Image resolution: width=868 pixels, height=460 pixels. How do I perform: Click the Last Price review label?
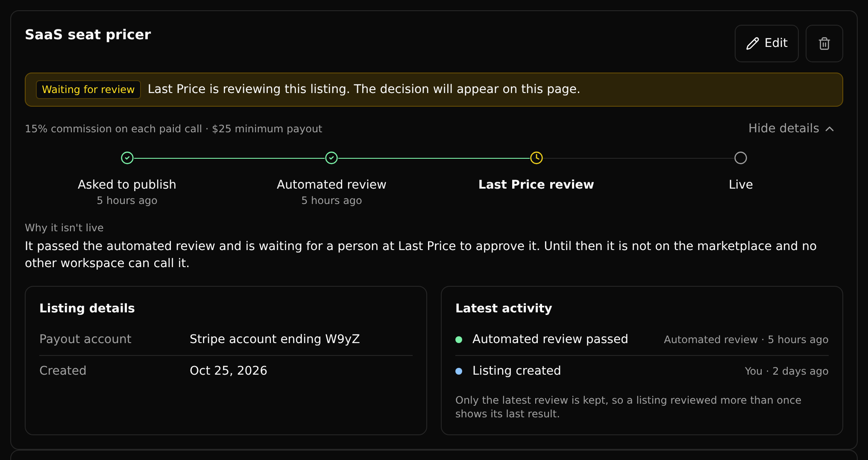536,184
